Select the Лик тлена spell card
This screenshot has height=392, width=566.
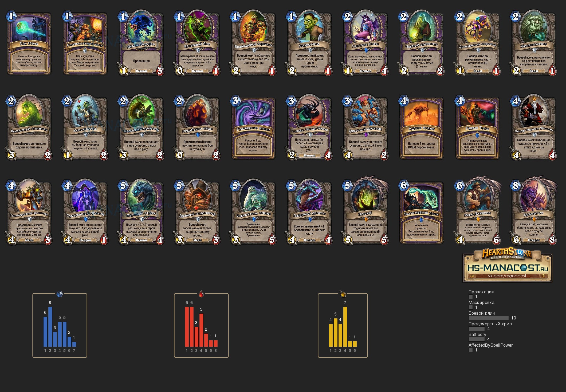click(29, 43)
